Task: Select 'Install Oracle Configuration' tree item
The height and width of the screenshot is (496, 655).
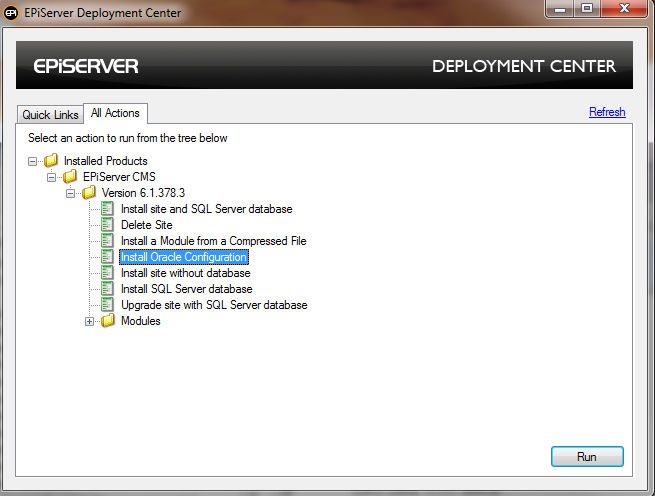Action: click(184, 257)
